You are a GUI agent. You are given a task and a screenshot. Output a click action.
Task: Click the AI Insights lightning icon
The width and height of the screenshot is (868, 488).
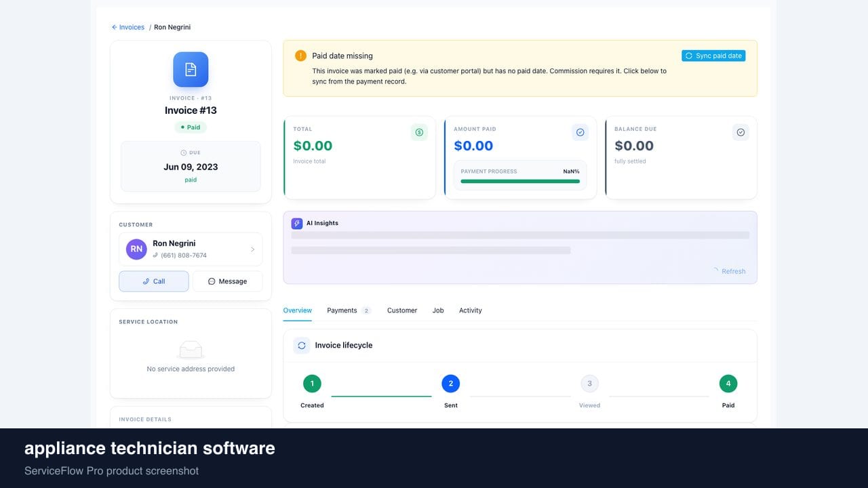[297, 223]
